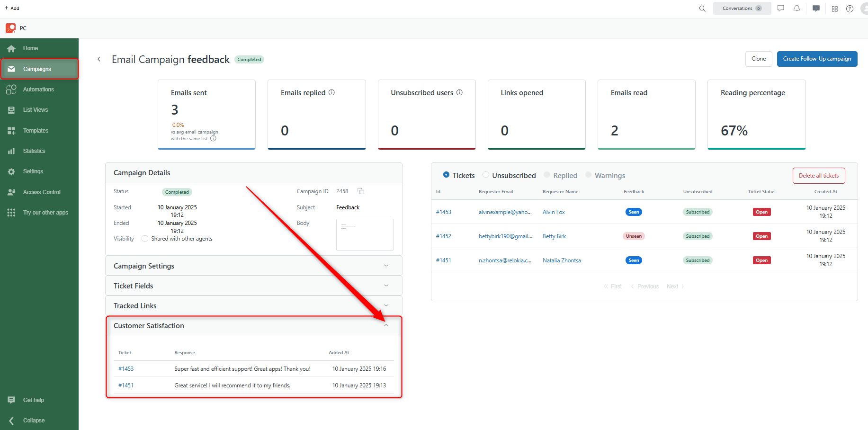Show info for Emails replied
This screenshot has width=868, height=430.
click(x=332, y=92)
